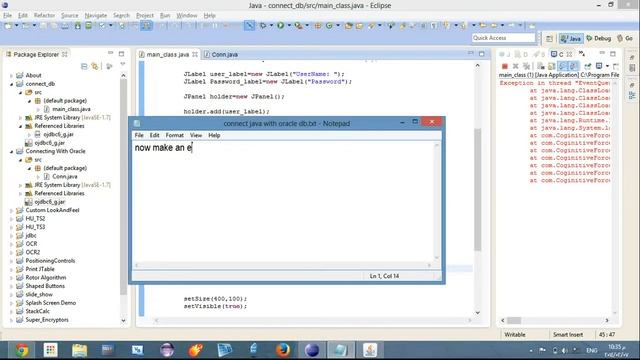Toggle Link with Editor in Package Explorer
The height and width of the screenshot is (360, 640).
(x=95, y=66)
